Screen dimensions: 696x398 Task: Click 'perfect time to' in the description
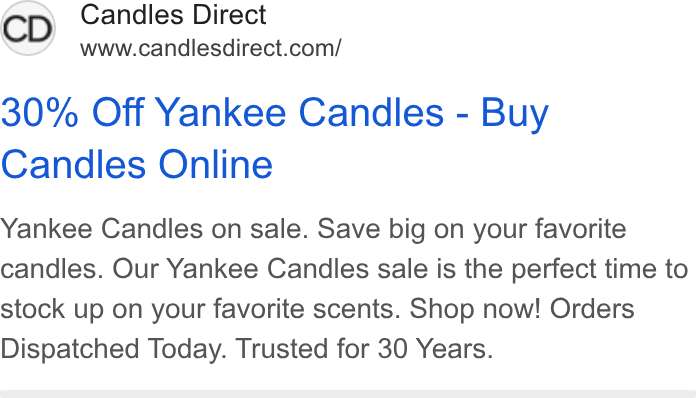[599, 270]
